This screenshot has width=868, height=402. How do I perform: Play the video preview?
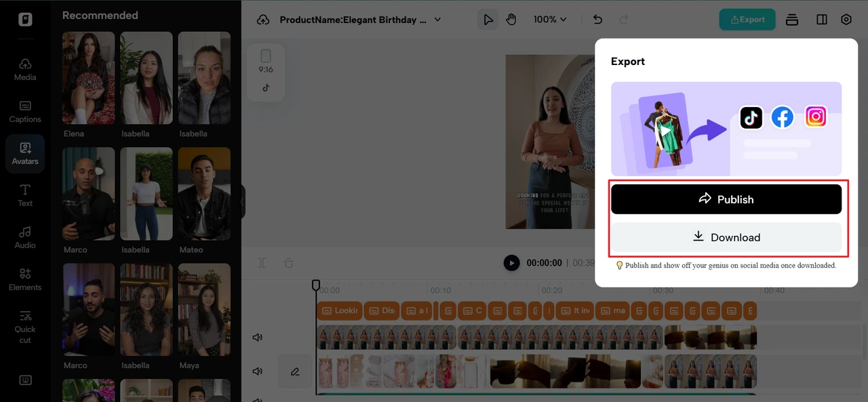point(512,262)
